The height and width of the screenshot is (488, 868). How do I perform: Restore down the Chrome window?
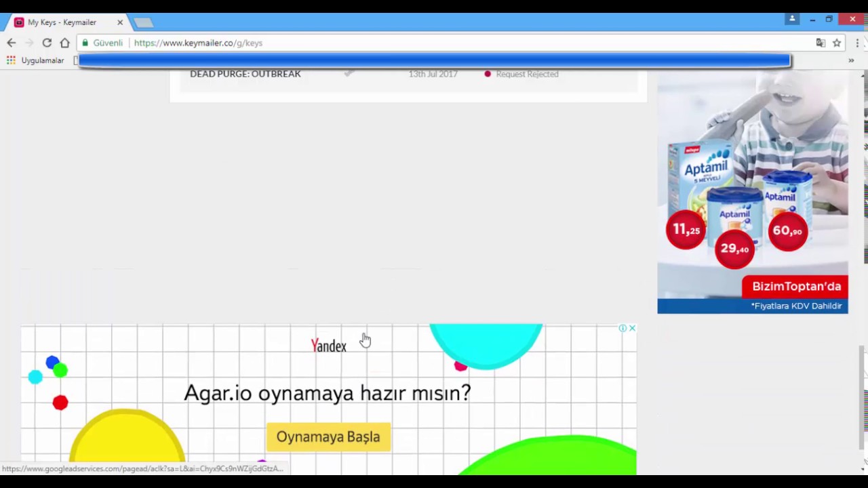(829, 20)
